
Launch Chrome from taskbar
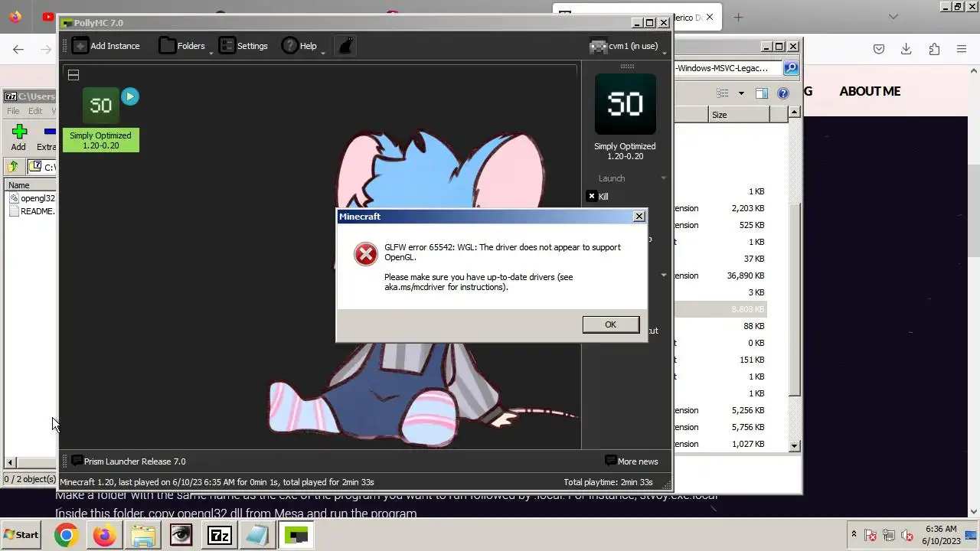tap(66, 535)
